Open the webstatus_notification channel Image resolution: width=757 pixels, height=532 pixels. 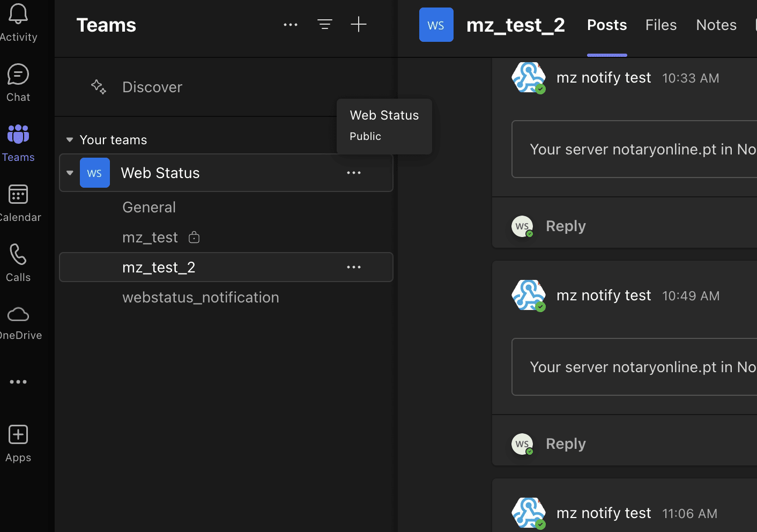[201, 298]
